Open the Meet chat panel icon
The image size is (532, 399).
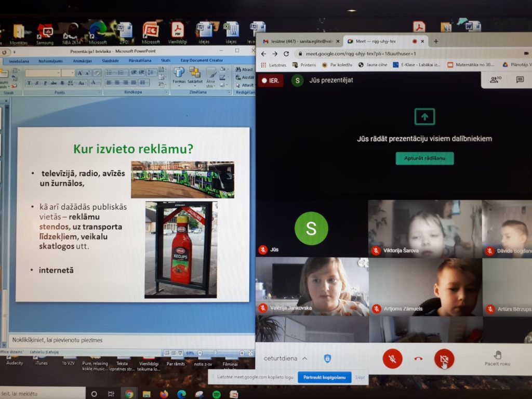point(520,79)
